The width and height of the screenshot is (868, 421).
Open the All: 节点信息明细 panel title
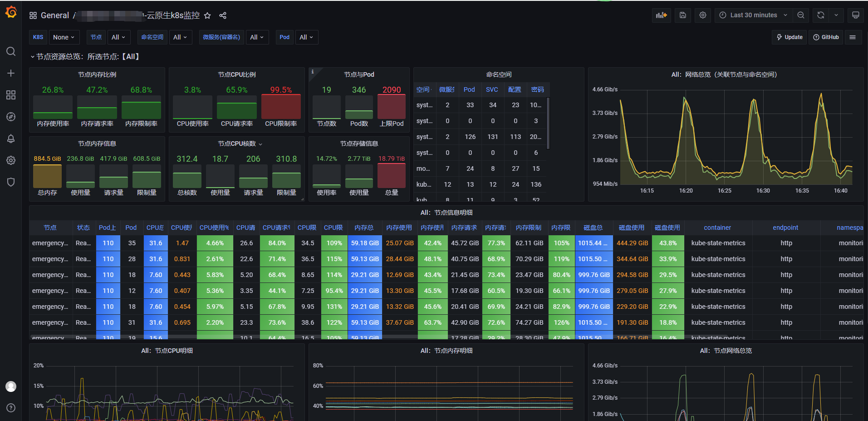[446, 213]
